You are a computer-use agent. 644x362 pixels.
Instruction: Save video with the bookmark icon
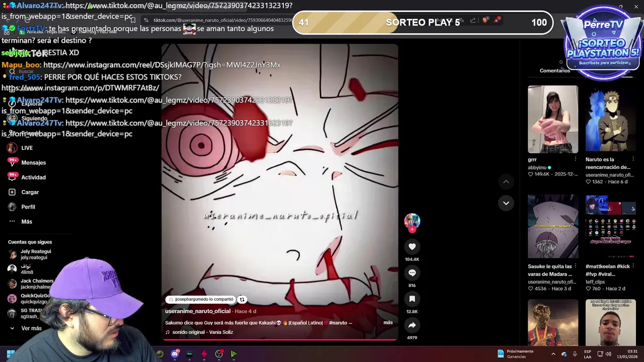coord(412,299)
